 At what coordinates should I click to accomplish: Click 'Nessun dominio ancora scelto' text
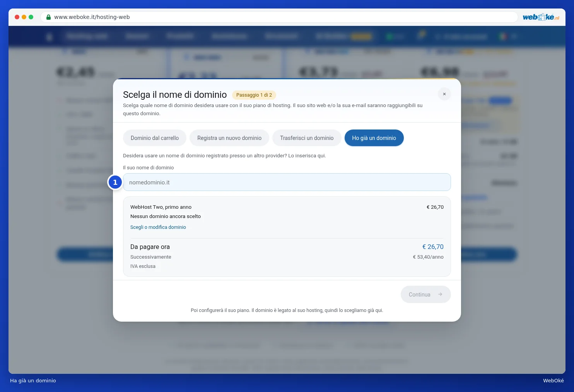click(x=166, y=216)
